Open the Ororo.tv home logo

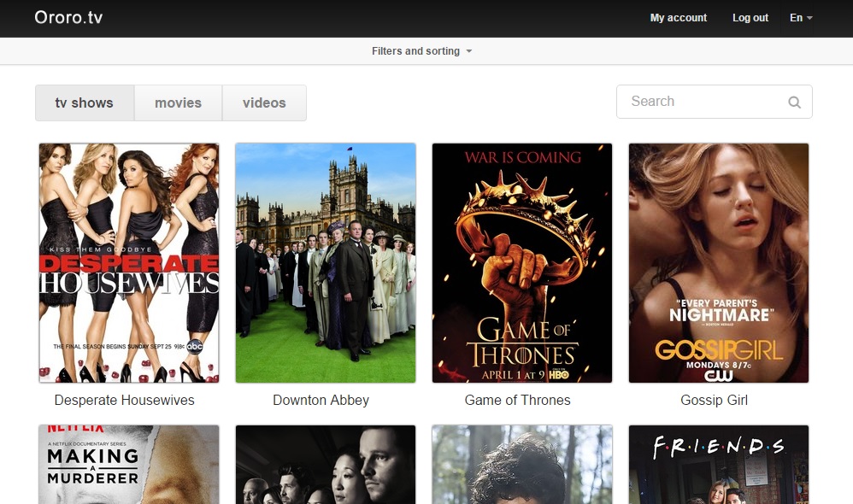(68, 17)
